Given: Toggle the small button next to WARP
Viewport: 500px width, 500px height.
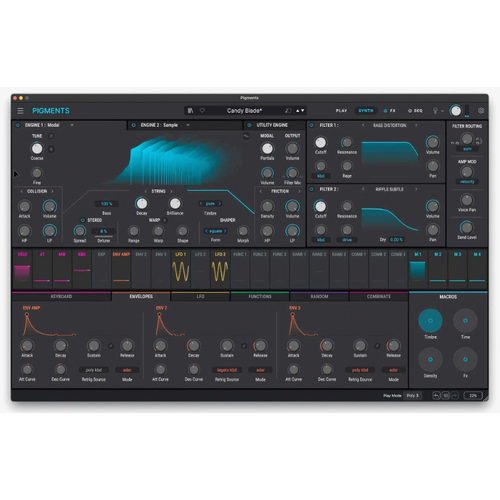Looking at the screenshot, I should pyautogui.click(x=165, y=220).
